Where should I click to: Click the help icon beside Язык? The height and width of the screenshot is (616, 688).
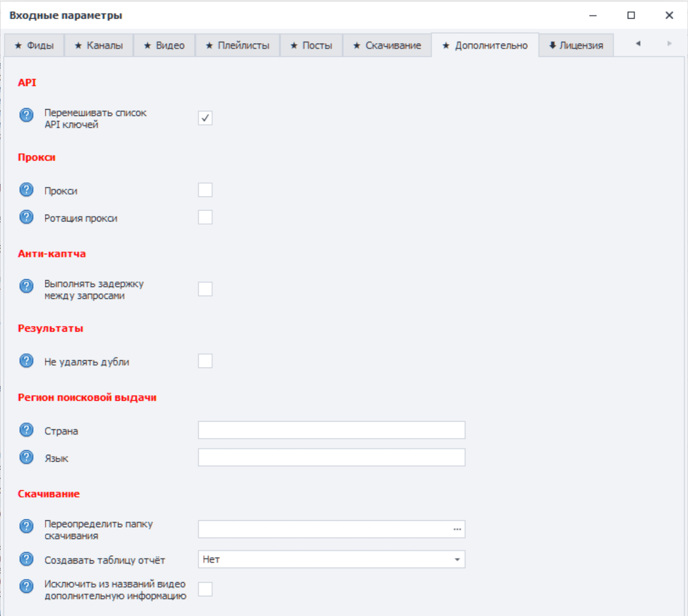tap(27, 457)
